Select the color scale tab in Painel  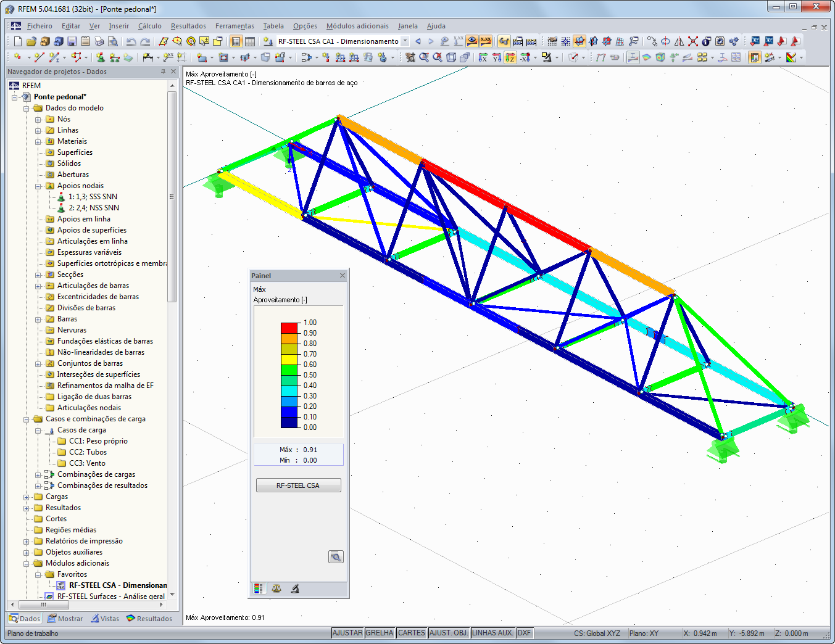click(x=259, y=588)
